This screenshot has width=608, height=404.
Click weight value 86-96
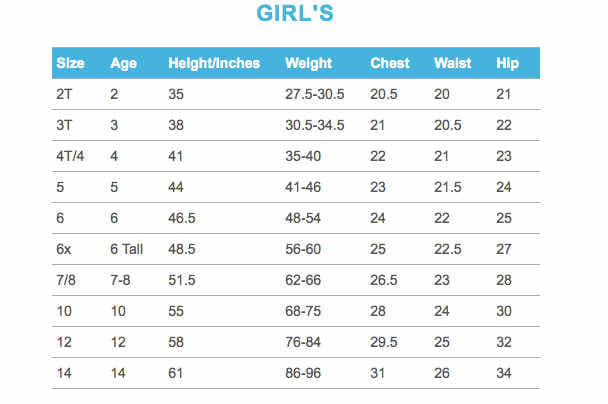coord(303,373)
